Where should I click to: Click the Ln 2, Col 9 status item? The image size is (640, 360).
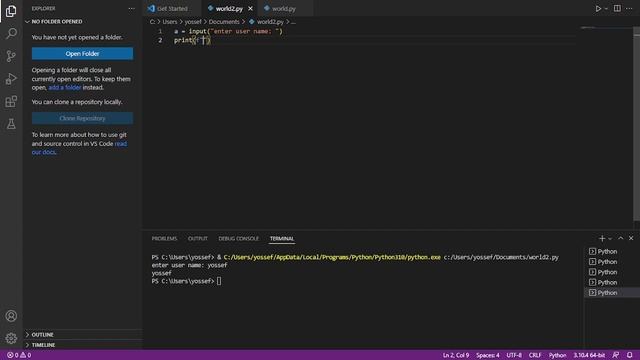pyautogui.click(x=456, y=355)
